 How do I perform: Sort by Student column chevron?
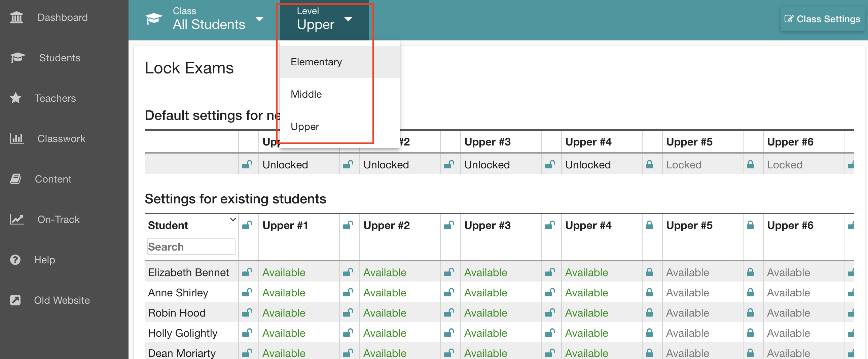233,220
